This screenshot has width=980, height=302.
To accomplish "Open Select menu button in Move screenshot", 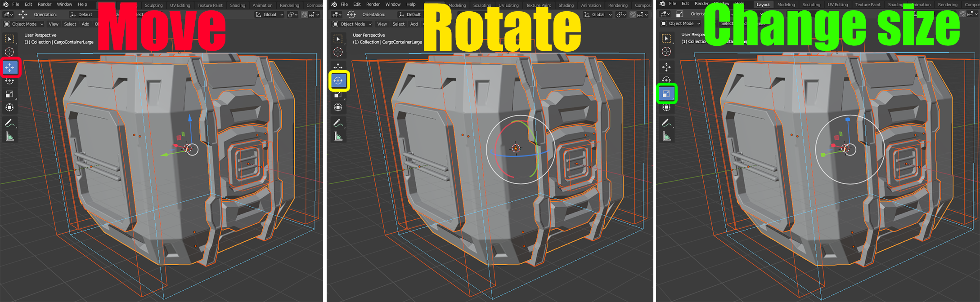I will [70, 24].
